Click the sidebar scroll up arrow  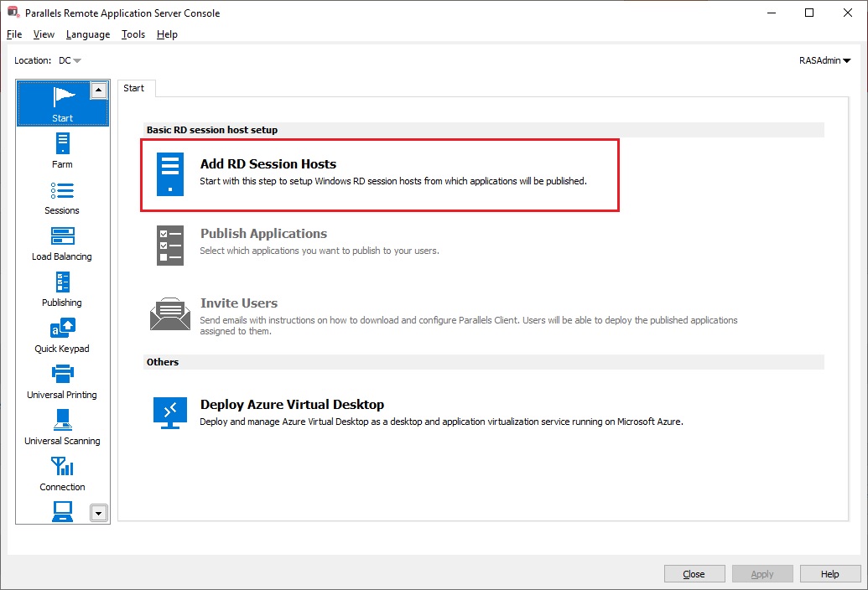click(x=98, y=91)
